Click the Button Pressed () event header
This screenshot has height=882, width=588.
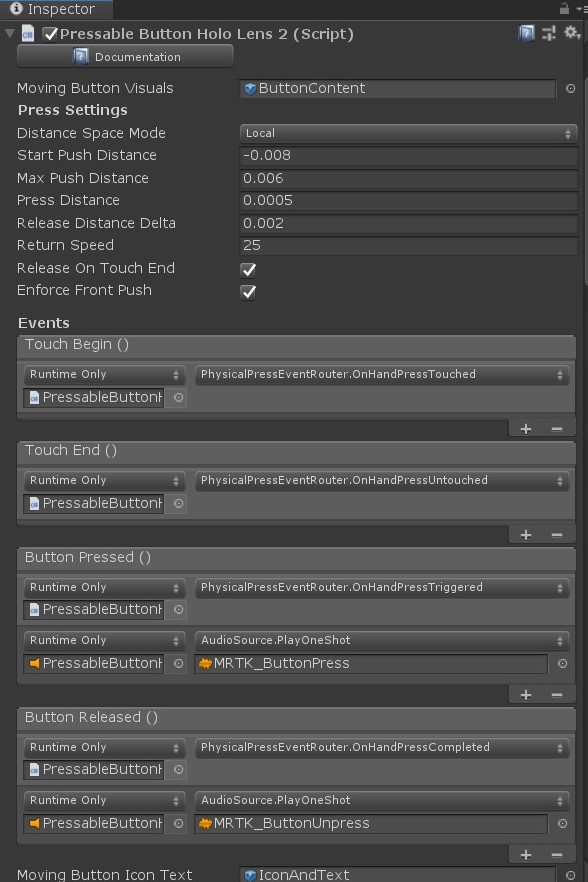(296, 558)
